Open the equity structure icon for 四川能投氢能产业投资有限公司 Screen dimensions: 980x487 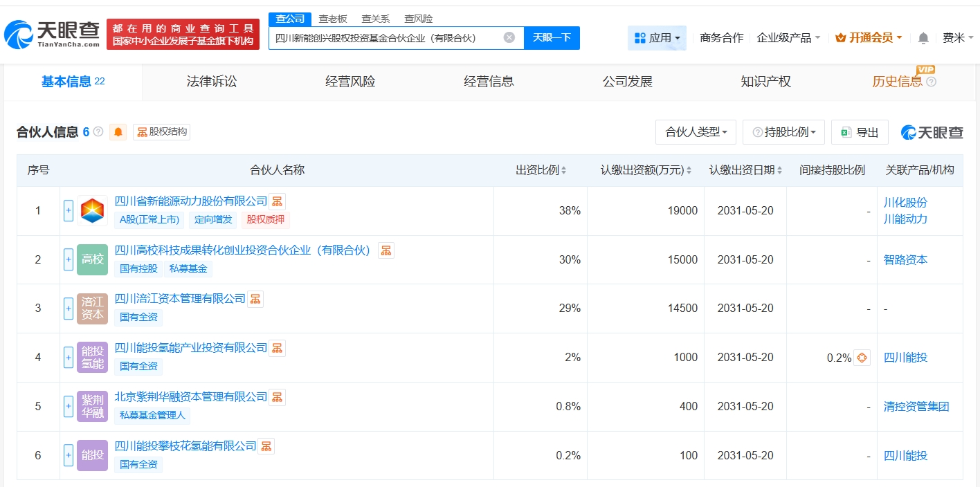coord(277,348)
